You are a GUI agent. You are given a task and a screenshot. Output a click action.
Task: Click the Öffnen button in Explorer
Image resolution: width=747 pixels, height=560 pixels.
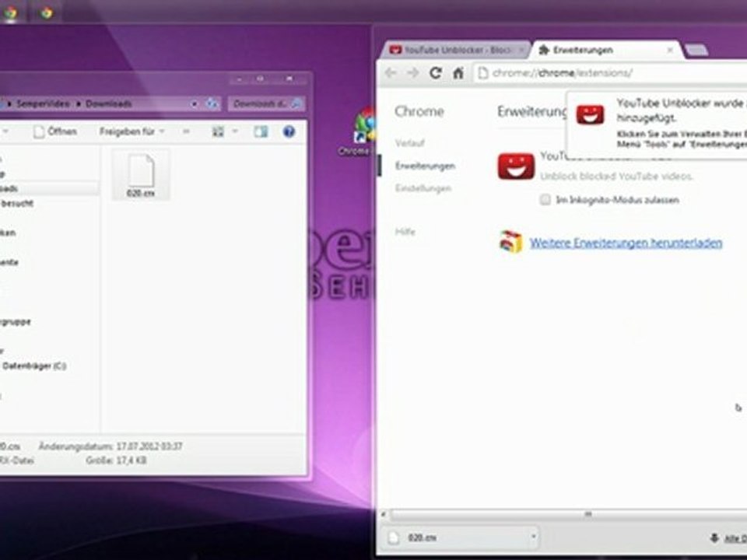[x=55, y=131]
